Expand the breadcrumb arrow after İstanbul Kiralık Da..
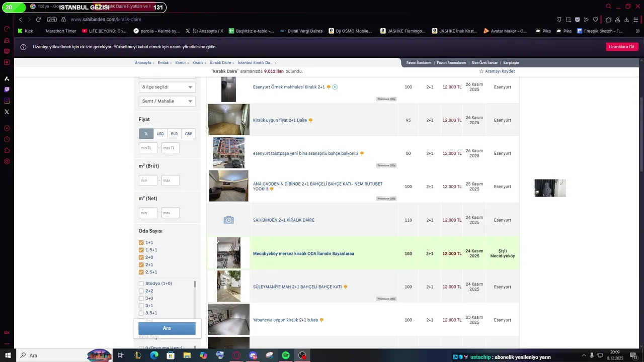 [276, 63]
